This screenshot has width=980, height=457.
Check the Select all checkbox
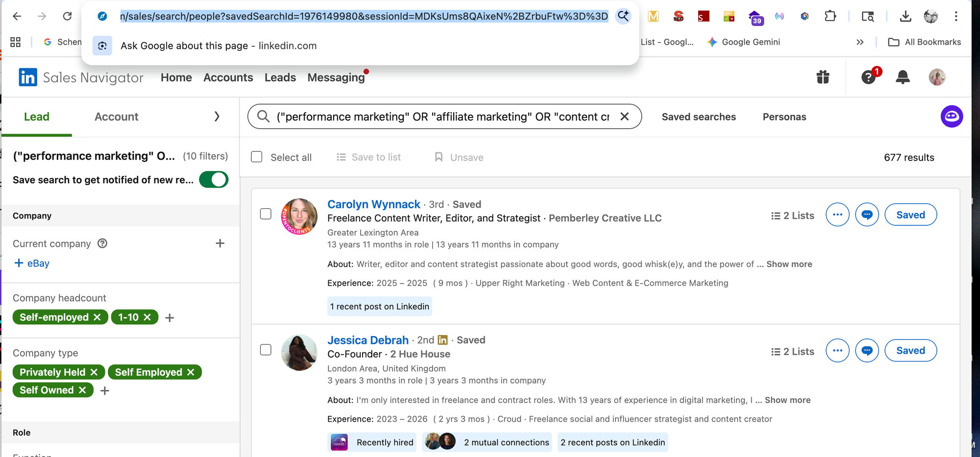257,157
